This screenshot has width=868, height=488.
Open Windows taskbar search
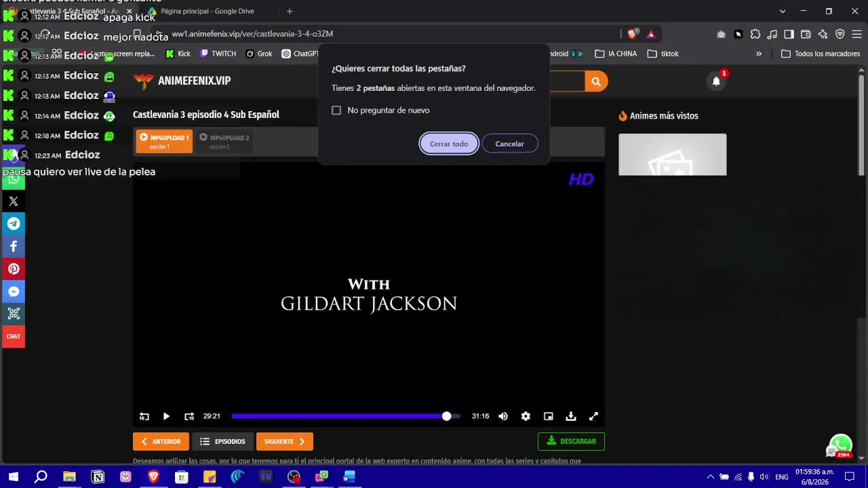pos(41,476)
